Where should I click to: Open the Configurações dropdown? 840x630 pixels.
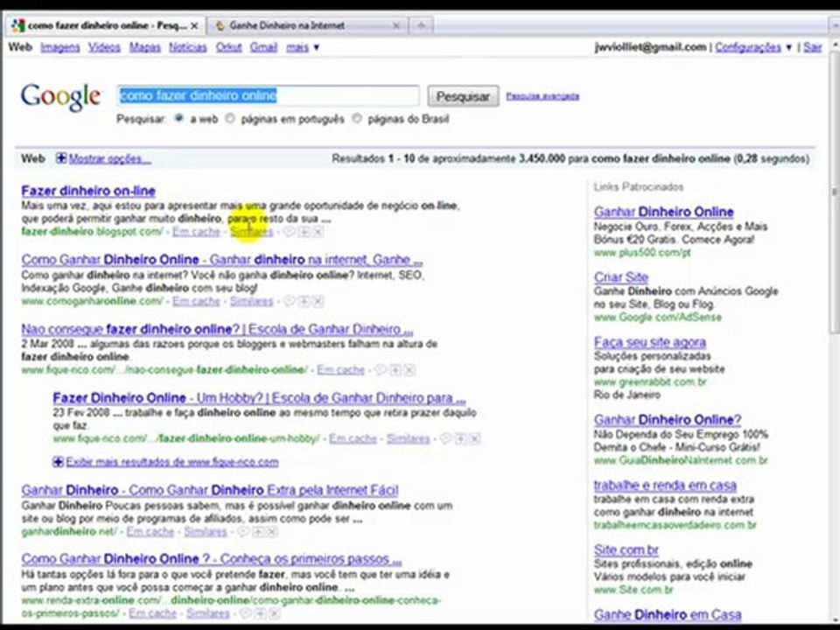[753, 47]
